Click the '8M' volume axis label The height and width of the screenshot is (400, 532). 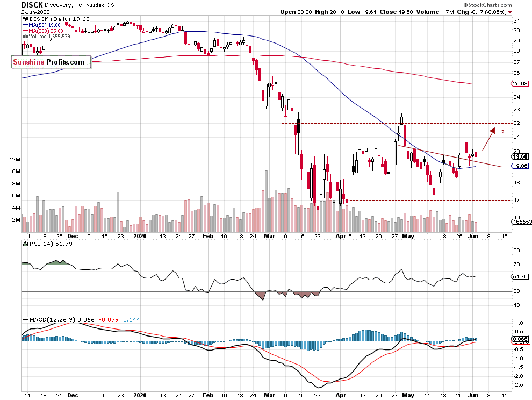tap(16, 184)
